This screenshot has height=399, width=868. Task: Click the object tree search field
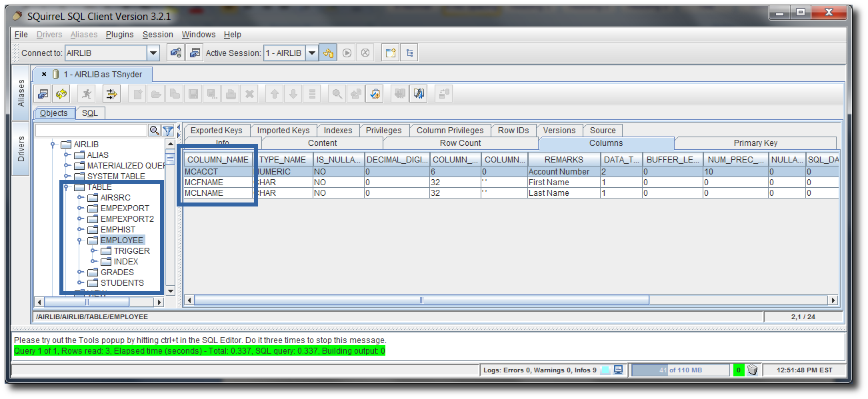91,131
